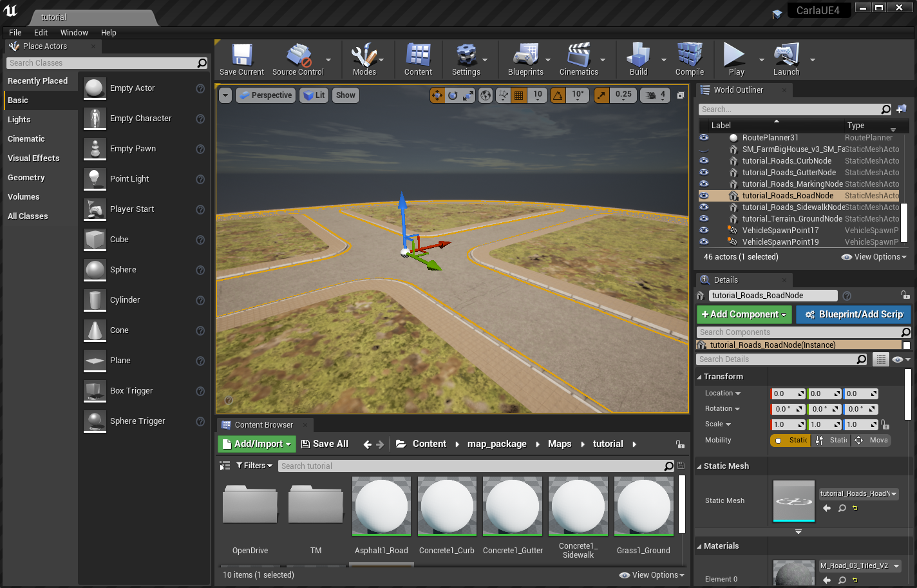
Task: Toggle visibility of tutorial_Roads_CurbNode
Action: point(704,161)
